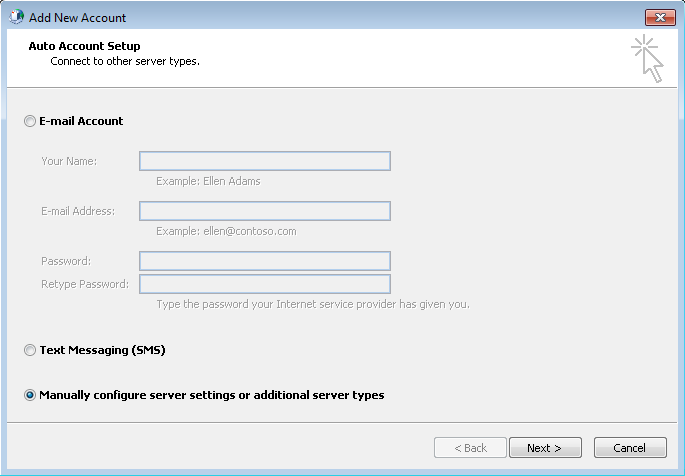Click the E-mail Address: label
Screen dimensions: 685x476
click(x=78, y=211)
